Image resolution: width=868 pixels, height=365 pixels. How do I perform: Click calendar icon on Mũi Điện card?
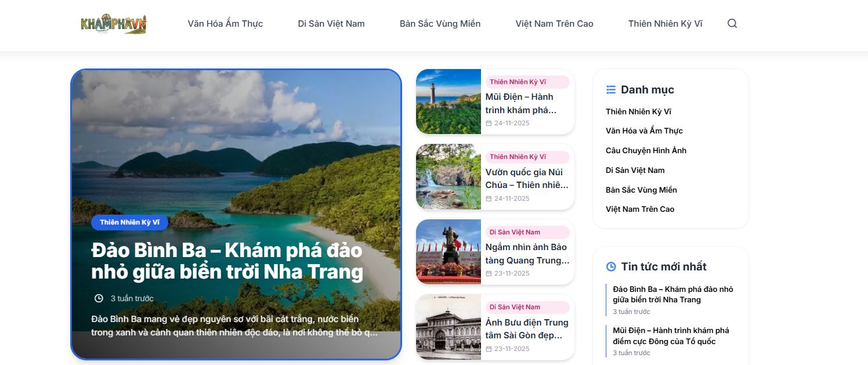(489, 123)
